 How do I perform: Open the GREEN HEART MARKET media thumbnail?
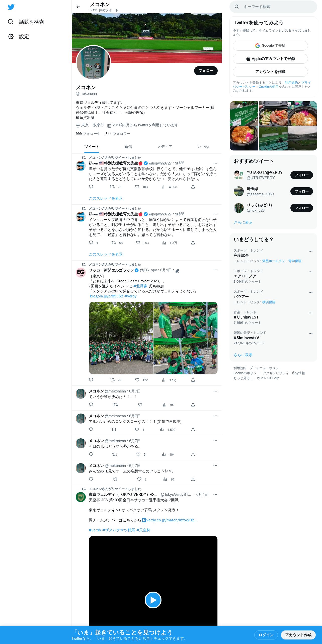coord(244,113)
